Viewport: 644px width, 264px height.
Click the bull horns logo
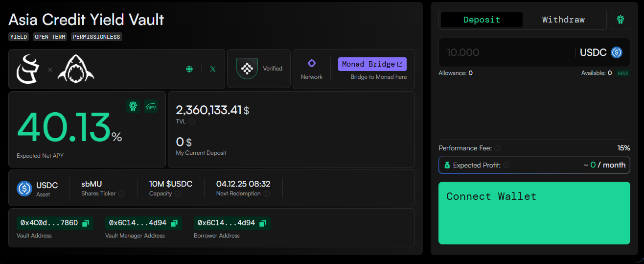tap(29, 69)
